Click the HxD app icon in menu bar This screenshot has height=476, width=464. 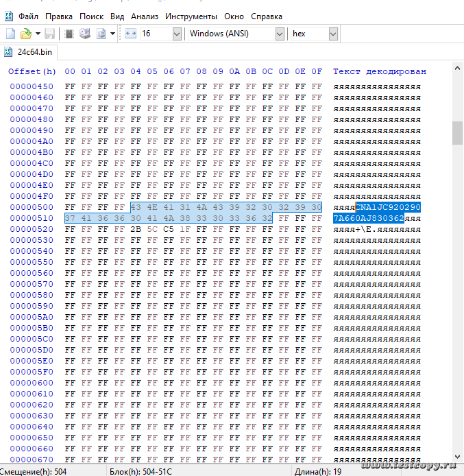coord(7,16)
